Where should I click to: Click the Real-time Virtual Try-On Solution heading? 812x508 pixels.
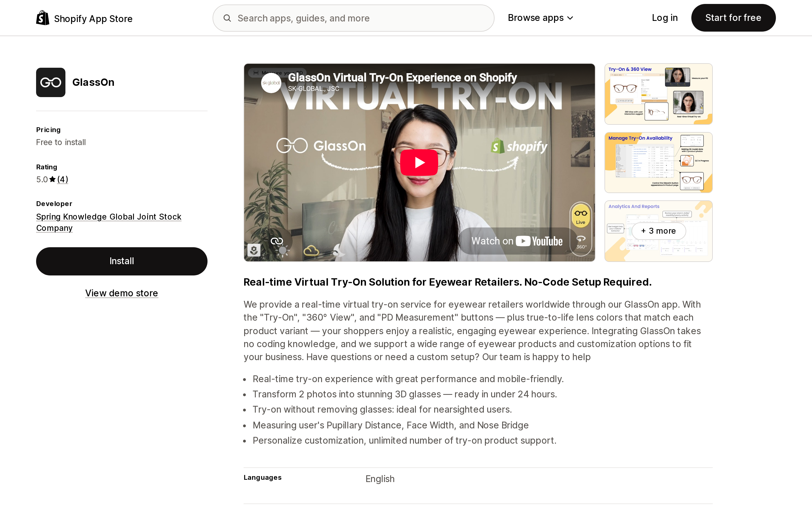[447, 282]
